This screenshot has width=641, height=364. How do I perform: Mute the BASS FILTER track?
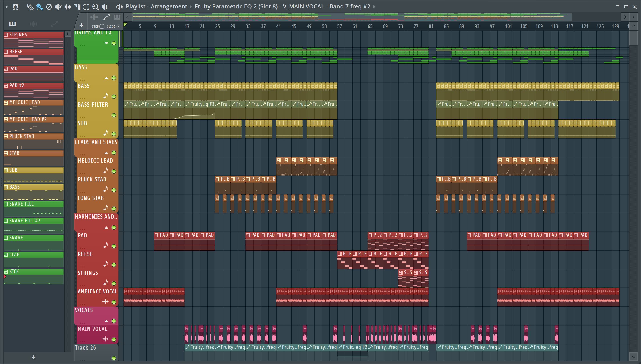click(114, 115)
